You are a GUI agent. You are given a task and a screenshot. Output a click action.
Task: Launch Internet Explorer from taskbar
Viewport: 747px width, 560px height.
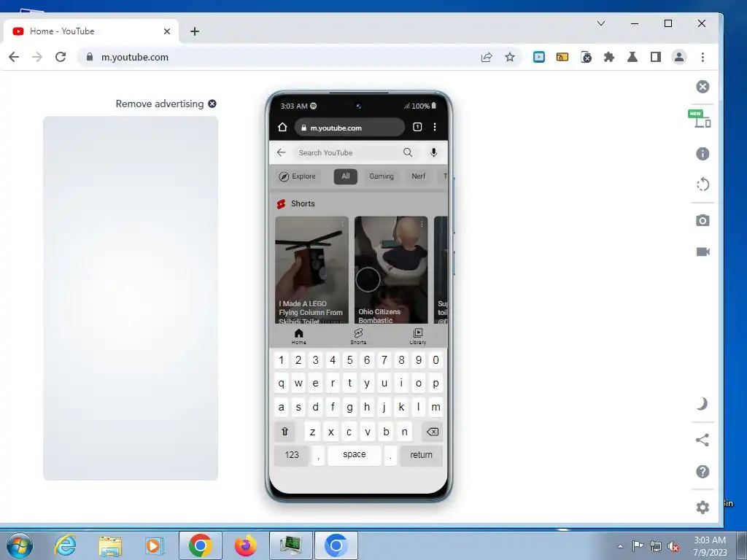click(65, 545)
